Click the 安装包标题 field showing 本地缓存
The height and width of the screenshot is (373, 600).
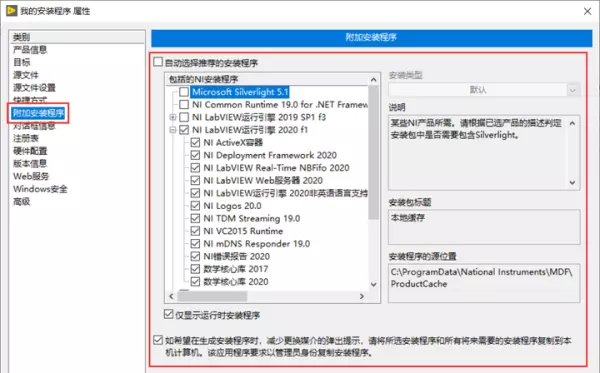pos(484,227)
